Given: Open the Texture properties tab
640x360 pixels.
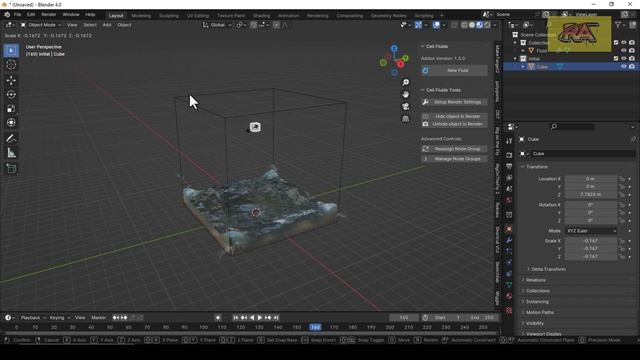Looking at the screenshot, I should tap(509, 311).
